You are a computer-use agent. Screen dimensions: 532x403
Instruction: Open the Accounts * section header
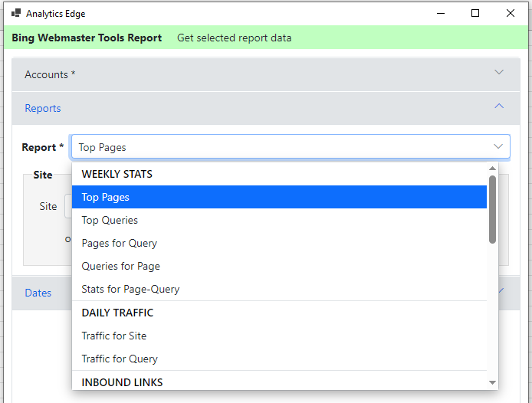tap(266, 74)
